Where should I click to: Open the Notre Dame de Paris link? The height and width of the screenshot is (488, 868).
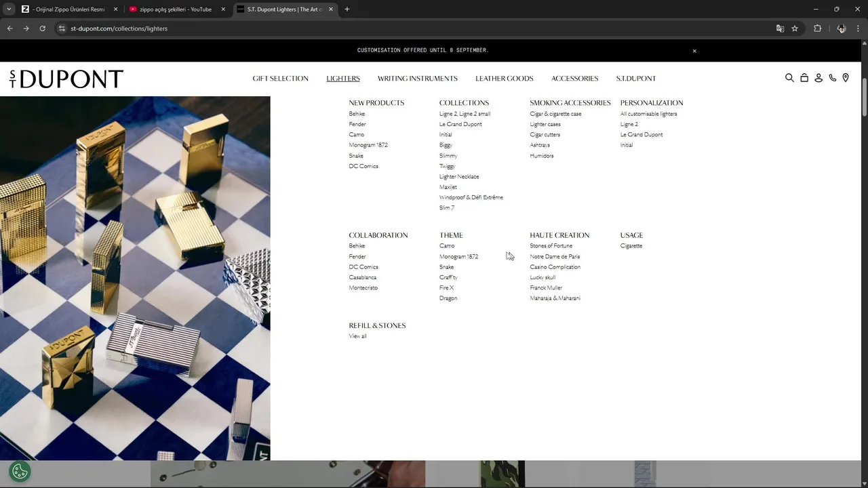click(x=555, y=257)
